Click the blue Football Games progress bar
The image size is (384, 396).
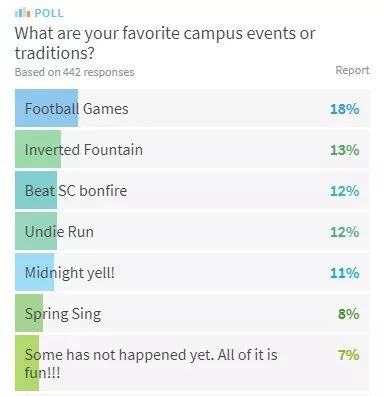click(46, 108)
